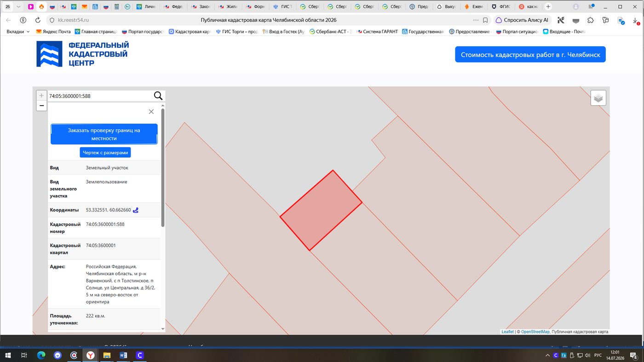This screenshot has height=362, width=644.
Task: Open the 'Вкладки' bookmarks dropdown
Action: tap(18, 32)
